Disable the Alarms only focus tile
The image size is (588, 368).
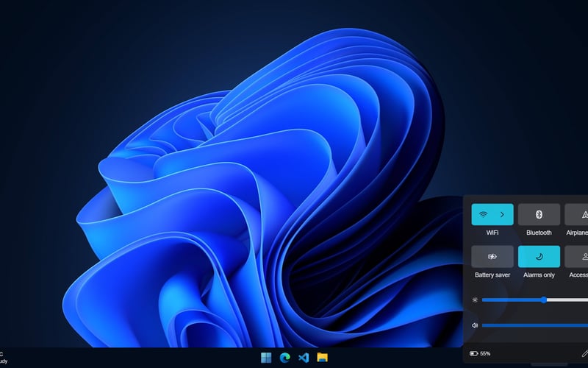tap(539, 256)
